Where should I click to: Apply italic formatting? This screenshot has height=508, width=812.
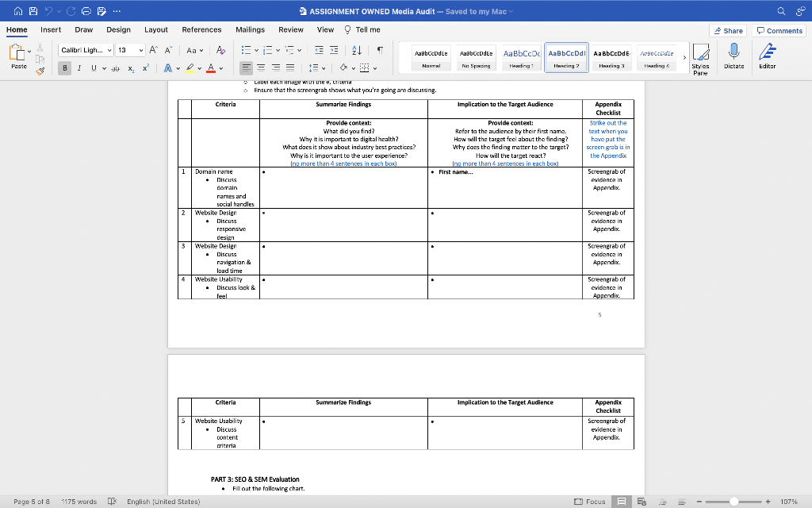click(79, 67)
